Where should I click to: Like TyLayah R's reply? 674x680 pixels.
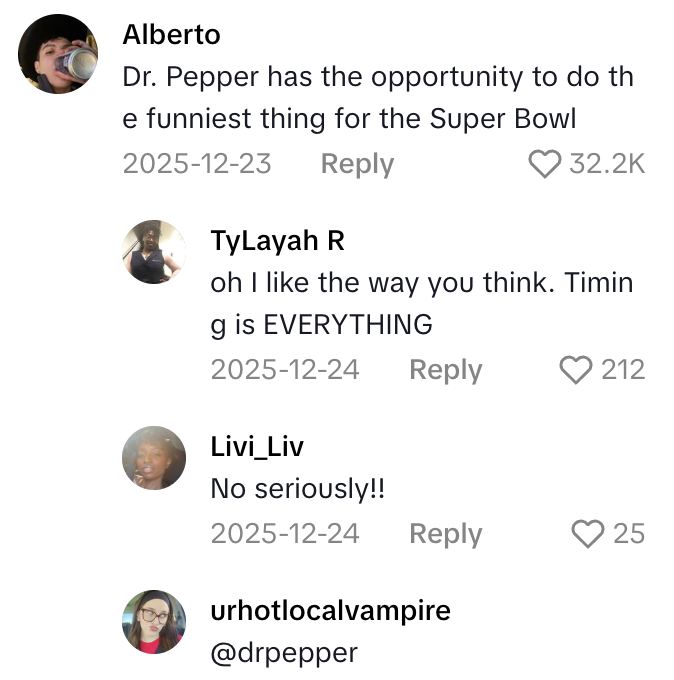pyautogui.click(x=576, y=370)
